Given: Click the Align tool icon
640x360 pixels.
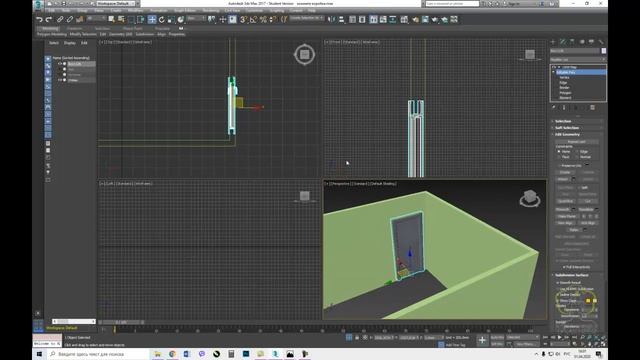Looking at the screenshot, I should coord(341,19).
